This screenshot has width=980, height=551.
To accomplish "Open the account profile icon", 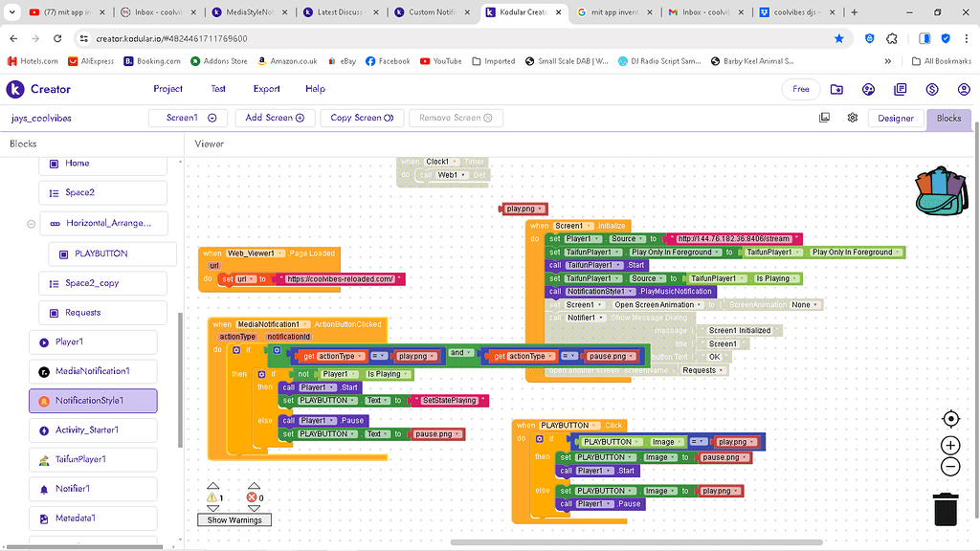I will click(x=963, y=89).
